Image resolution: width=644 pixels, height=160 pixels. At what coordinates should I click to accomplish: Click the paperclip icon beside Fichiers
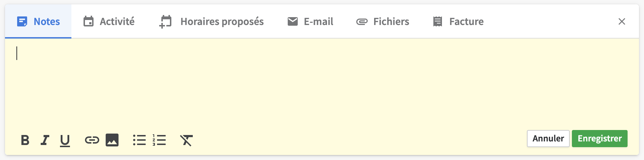coord(362,22)
